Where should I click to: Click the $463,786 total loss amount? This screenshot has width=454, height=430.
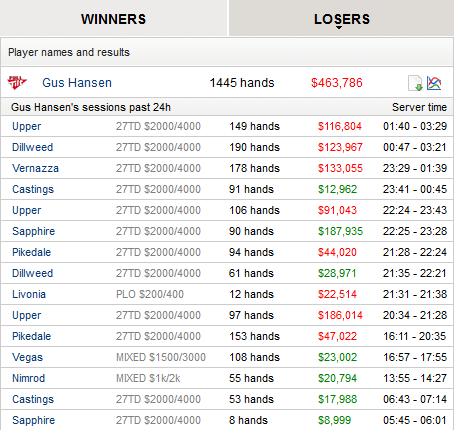[337, 83]
